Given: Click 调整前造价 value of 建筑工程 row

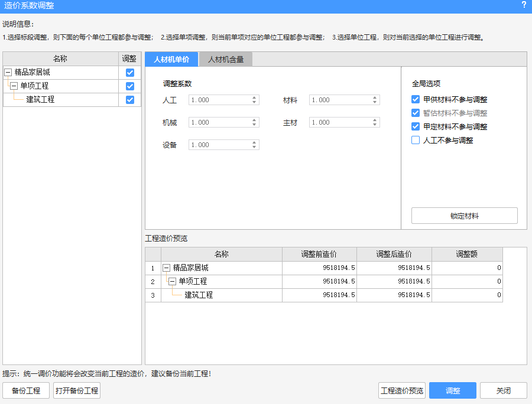Looking at the screenshot, I should (x=319, y=295).
